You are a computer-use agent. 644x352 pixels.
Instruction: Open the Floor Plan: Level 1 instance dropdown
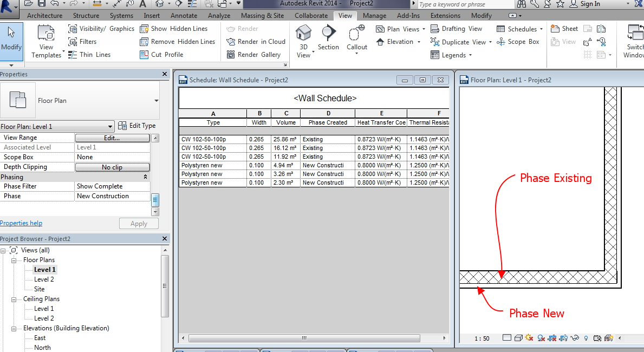click(x=57, y=127)
